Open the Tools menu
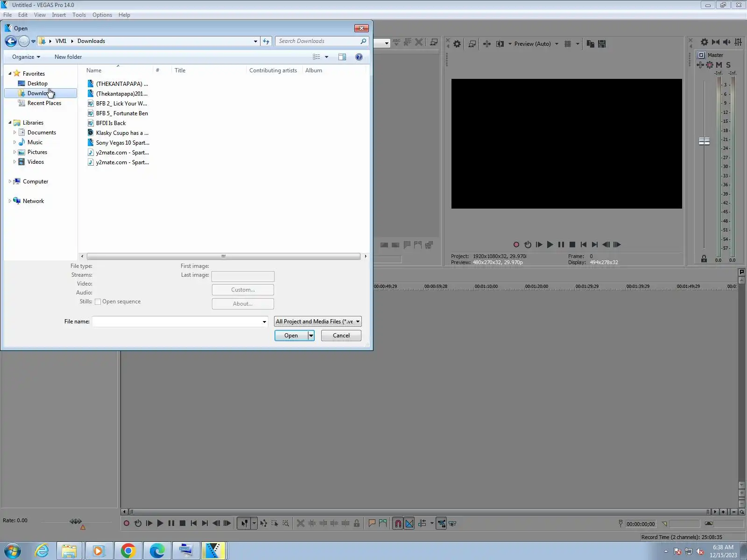The image size is (747, 560). 79,15
